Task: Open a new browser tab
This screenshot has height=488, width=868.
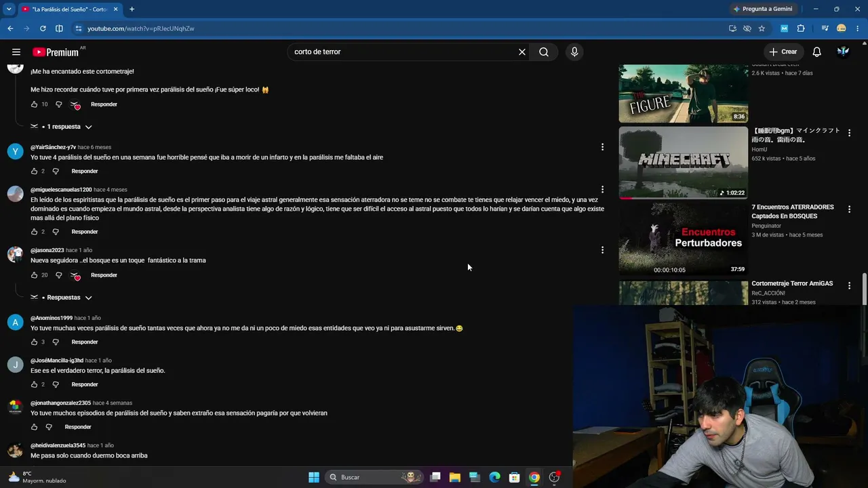Action: (x=132, y=9)
